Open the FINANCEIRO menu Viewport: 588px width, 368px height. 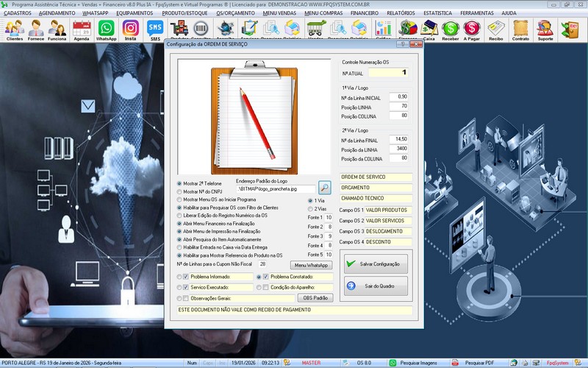tap(364, 13)
